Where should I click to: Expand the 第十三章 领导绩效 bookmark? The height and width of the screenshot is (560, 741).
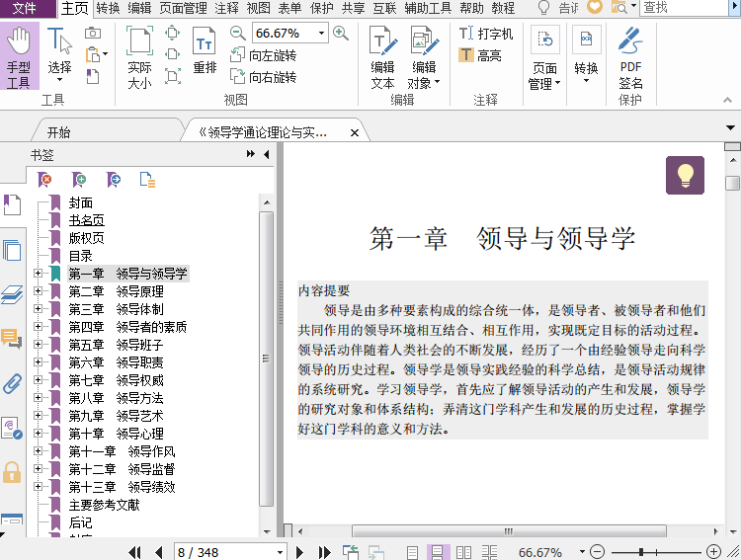pyautogui.click(x=39, y=486)
